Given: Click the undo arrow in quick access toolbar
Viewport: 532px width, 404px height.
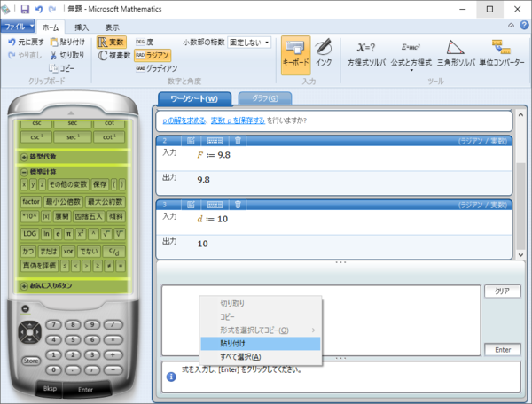Looking at the screenshot, I should 39,9.
